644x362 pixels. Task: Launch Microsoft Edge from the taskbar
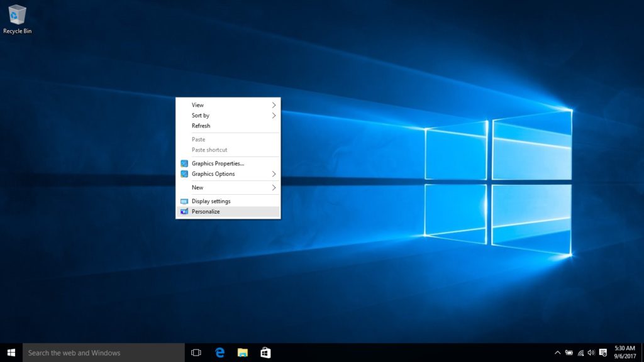219,353
